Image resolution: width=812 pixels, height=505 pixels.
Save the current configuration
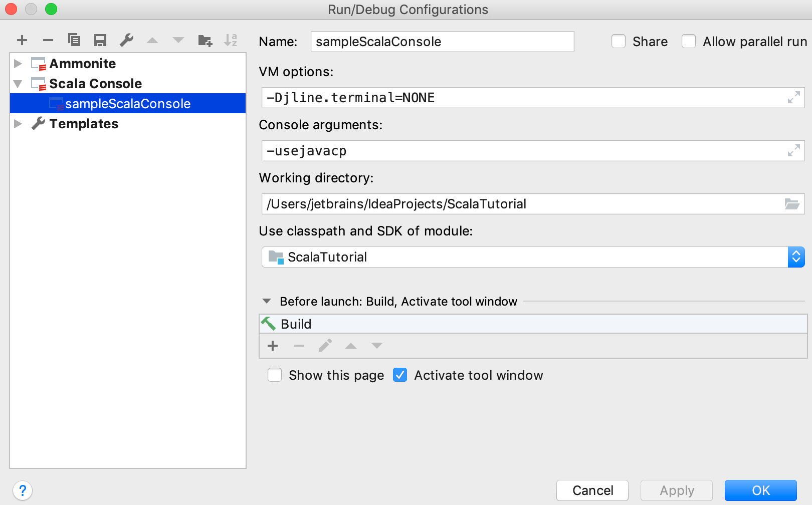coord(100,40)
